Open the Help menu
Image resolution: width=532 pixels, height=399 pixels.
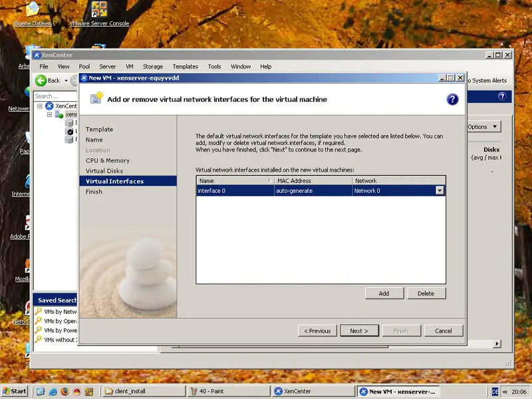pos(265,66)
